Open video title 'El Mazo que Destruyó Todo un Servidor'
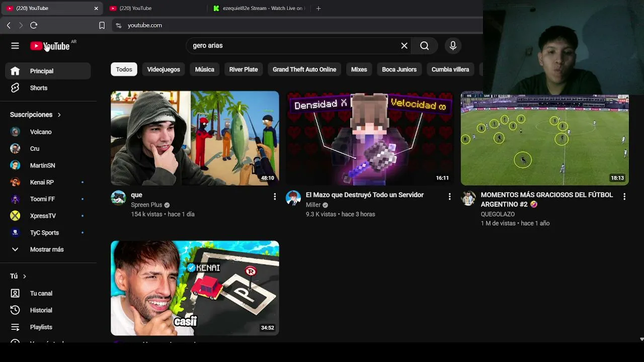The height and width of the screenshot is (362, 644). [365, 195]
